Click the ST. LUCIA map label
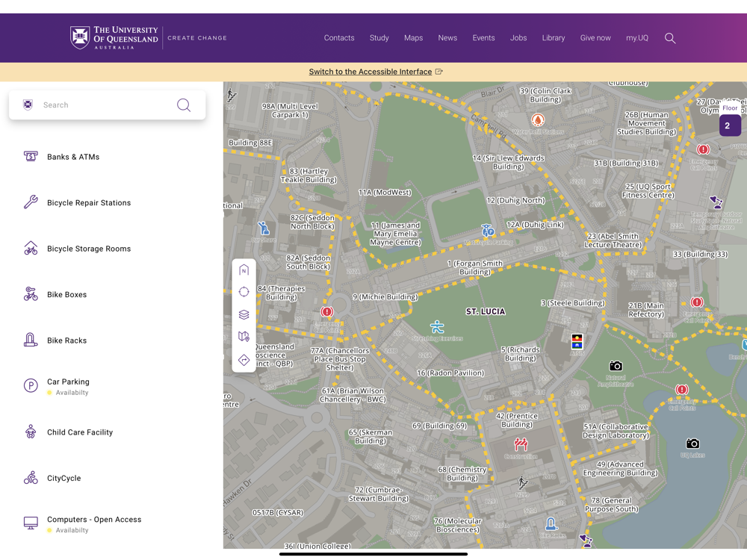Screen dimensions: 747x560 point(486,311)
